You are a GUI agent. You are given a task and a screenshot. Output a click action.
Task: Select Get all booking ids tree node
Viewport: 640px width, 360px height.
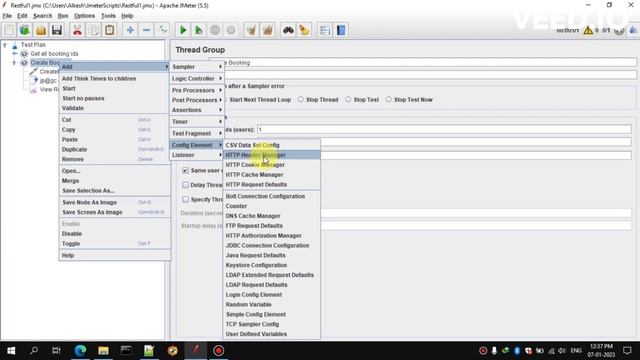pos(54,53)
